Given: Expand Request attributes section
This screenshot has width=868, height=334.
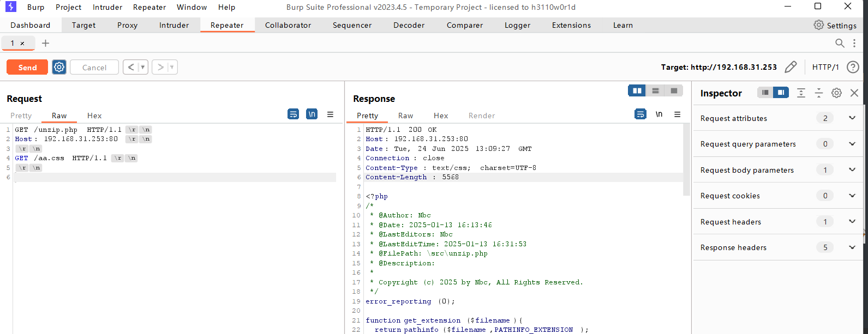Looking at the screenshot, I should (852, 118).
